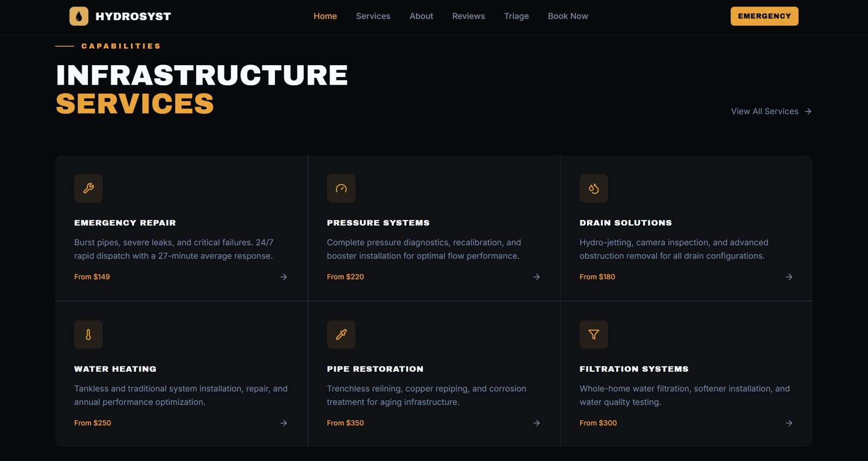Open the Reviews nav link
The width and height of the screenshot is (868, 461).
(469, 16)
